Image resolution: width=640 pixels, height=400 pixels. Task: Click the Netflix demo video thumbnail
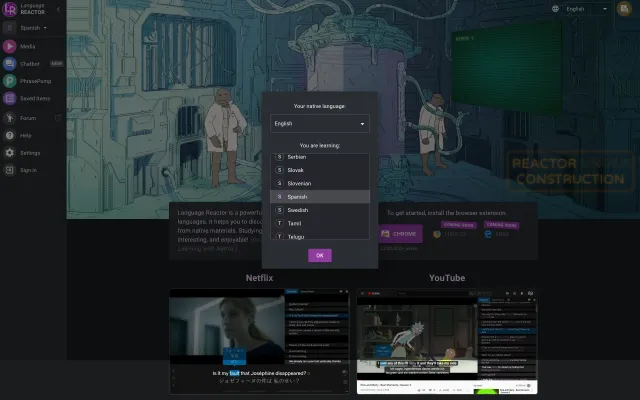[x=258, y=338]
